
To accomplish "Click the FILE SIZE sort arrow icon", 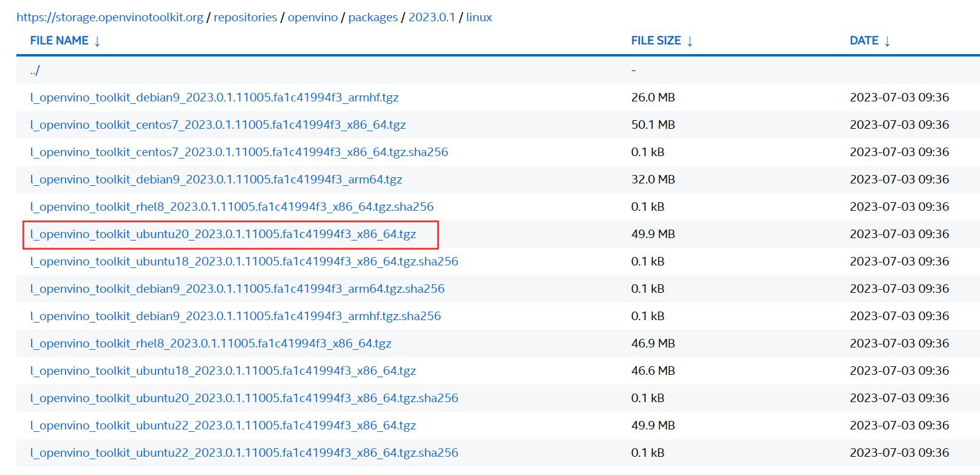I will (x=690, y=41).
